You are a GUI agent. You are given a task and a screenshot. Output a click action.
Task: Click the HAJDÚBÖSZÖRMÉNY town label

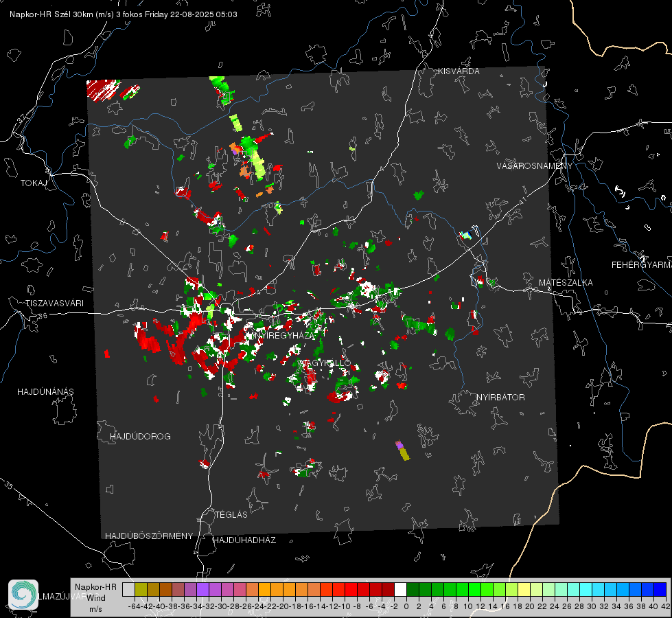click(149, 536)
